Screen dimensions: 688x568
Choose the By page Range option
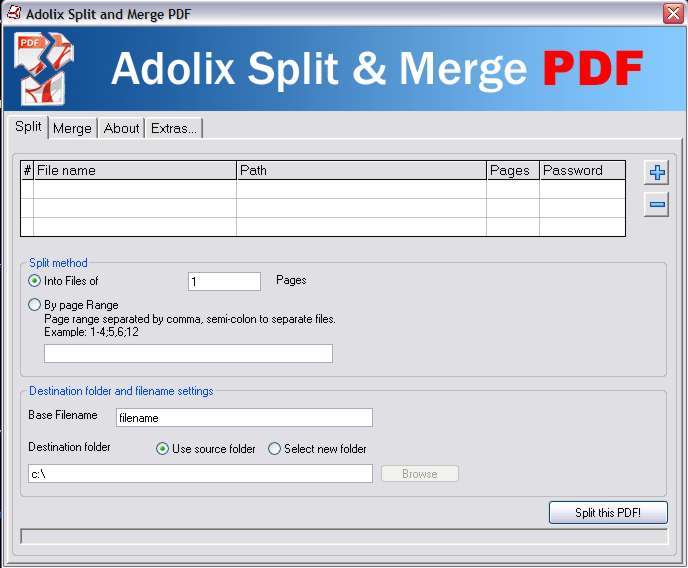73,305
